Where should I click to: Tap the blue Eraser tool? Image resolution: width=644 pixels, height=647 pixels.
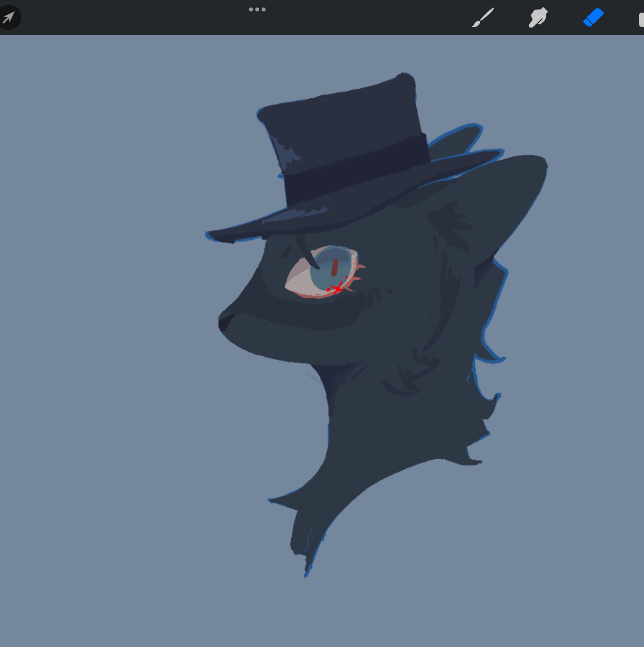click(593, 18)
